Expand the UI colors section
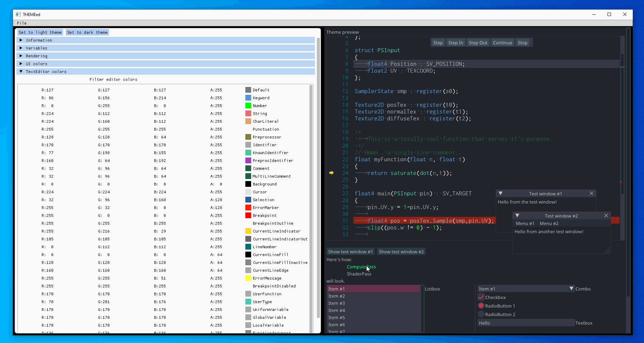Image resolution: width=644 pixels, height=343 pixels. [x=166, y=64]
